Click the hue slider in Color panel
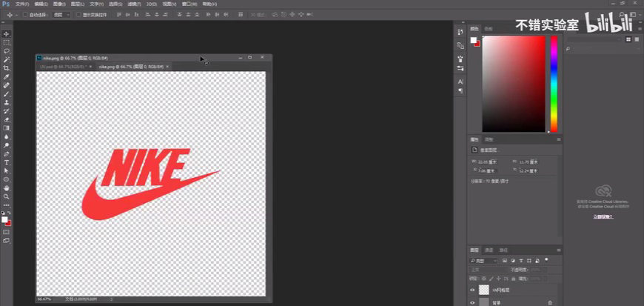 pos(554,84)
